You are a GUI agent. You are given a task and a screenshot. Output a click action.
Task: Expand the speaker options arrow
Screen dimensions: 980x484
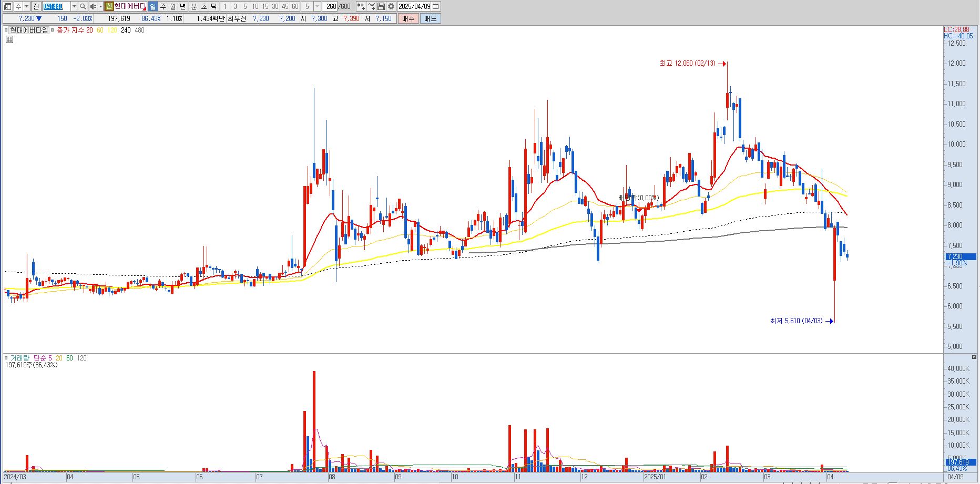(100, 6)
